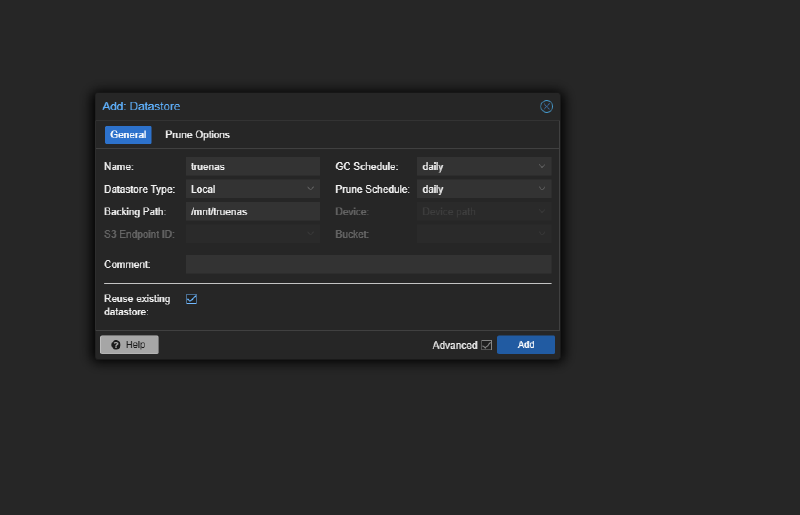Click the Comment label
Viewport: 800px width, 515px height.
[127, 264]
